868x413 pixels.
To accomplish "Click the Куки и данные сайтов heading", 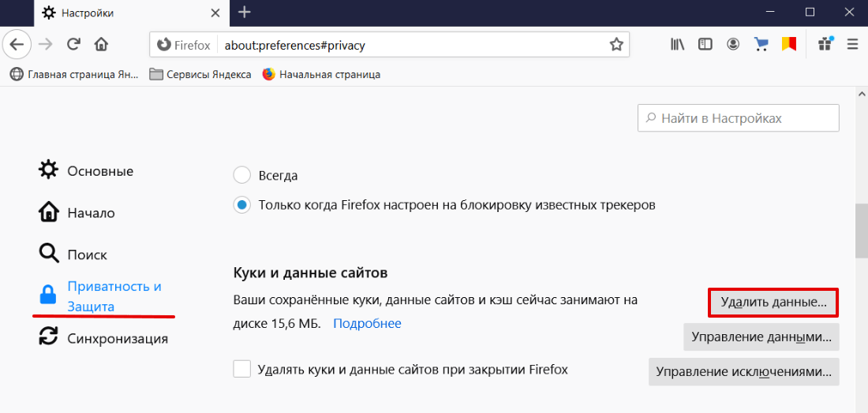I will (x=310, y=273).
